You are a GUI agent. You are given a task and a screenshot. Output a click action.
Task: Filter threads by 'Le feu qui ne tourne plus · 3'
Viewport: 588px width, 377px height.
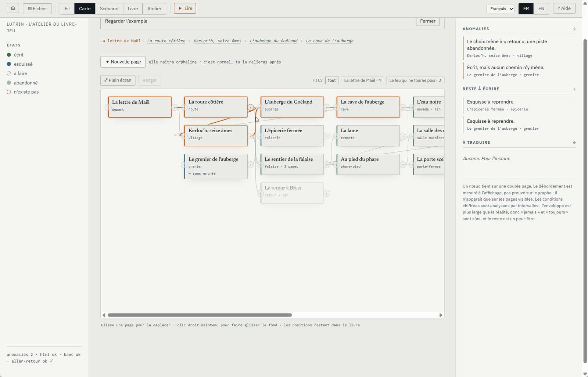tap(415, 80)
